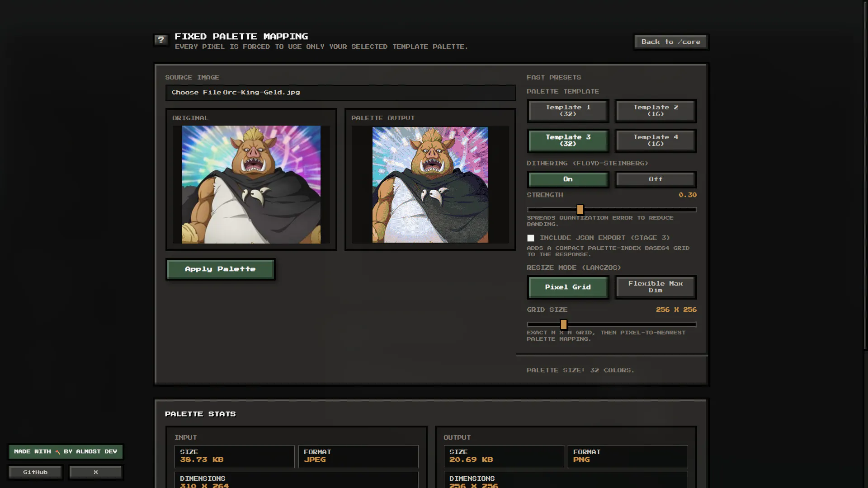This screenshot has width=868, height=488.
Task: Click the 256 x 256 grid size value
Action: [x=676, y=310]
